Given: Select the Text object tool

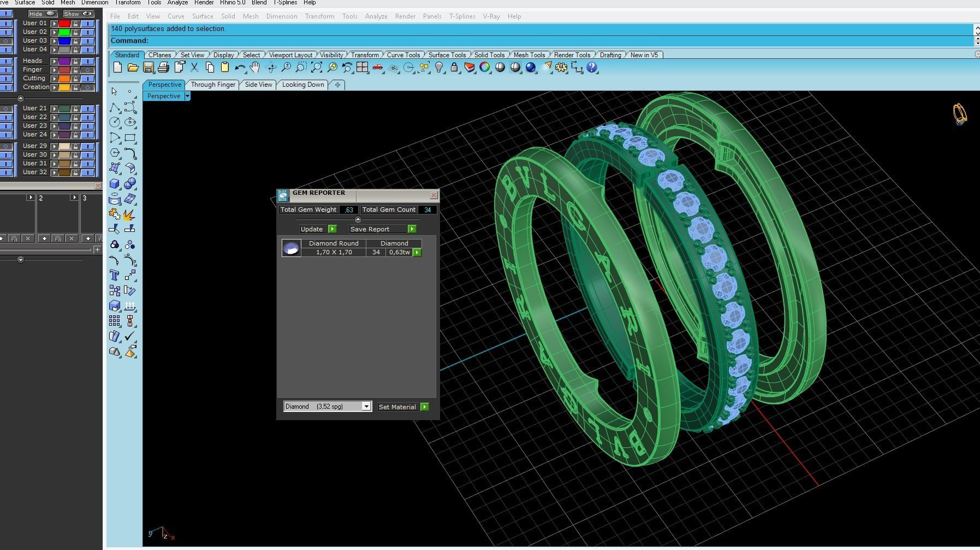Looking at the screenshot, I should [x=115, y=275].
